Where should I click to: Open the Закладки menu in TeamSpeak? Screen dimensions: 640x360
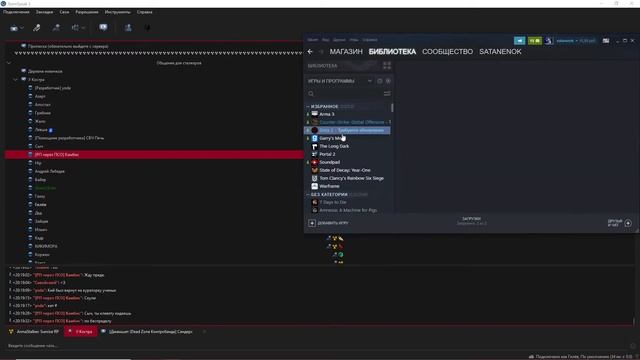click(x=44, y=12)
